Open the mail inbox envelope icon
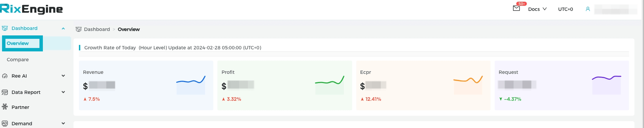This screenshot has width=644, height=128. pyautogui.click(x=516, y=9)
